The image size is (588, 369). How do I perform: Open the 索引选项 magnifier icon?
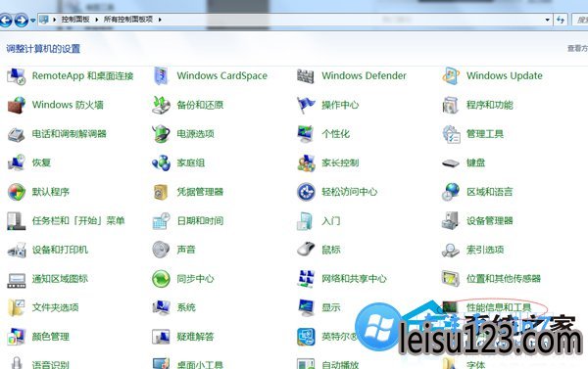pos(451,250)
